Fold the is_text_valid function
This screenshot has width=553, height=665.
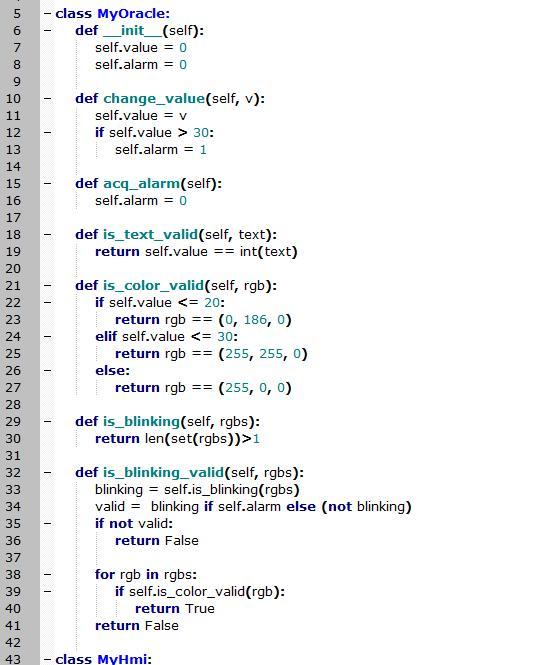(x=47, y=235)
